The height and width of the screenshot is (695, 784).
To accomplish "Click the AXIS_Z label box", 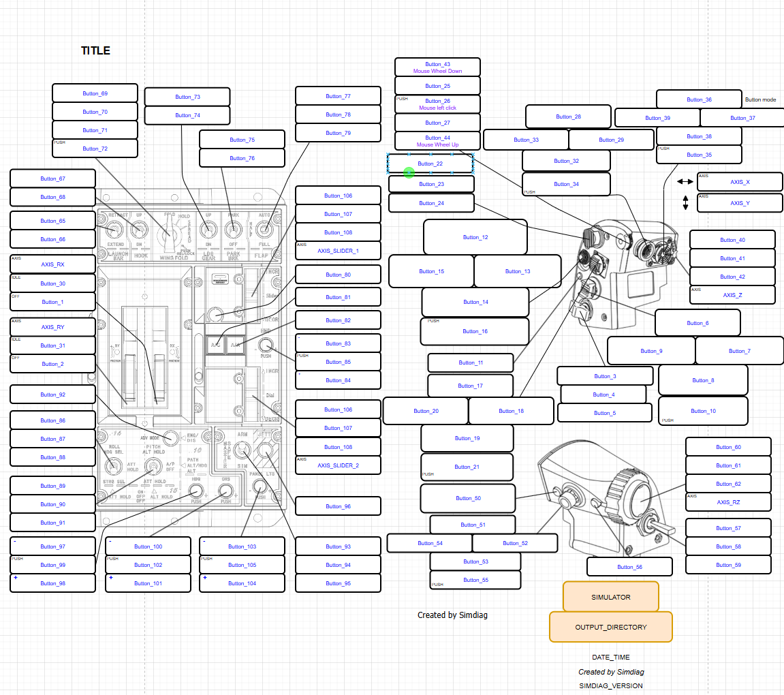I will [x=732, y=295].
